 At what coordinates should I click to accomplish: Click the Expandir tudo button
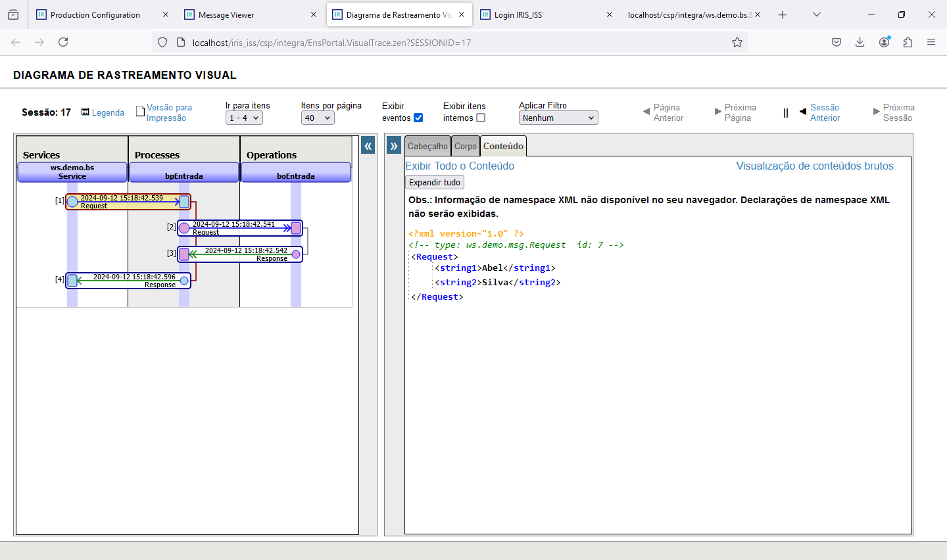pyautogui.click(x=435, y=183)
